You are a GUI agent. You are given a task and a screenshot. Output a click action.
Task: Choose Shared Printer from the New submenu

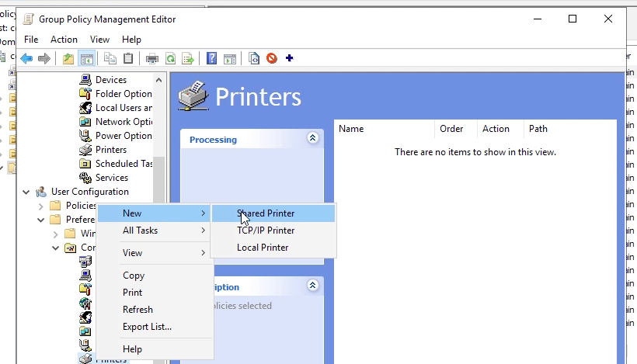click(266, 213)
